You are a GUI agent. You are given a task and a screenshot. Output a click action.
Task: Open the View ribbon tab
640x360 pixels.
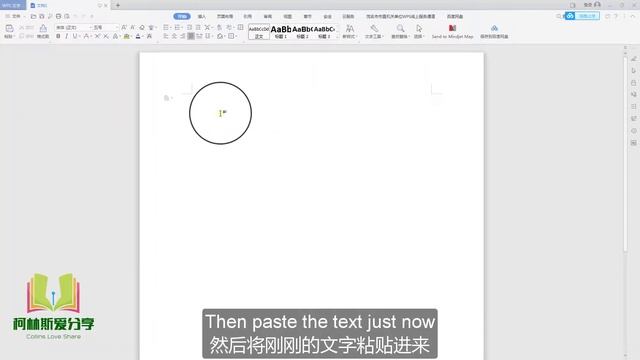point(288,16)
